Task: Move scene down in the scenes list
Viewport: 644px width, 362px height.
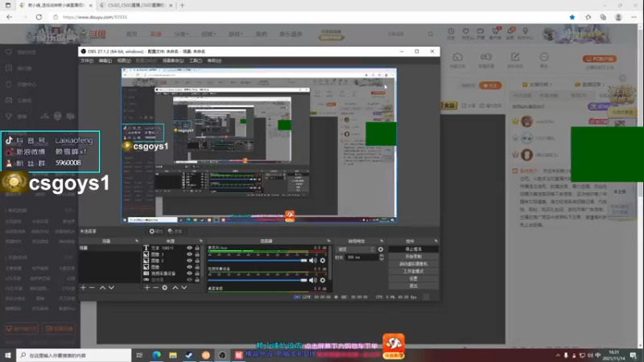Action: coord(111,288)
